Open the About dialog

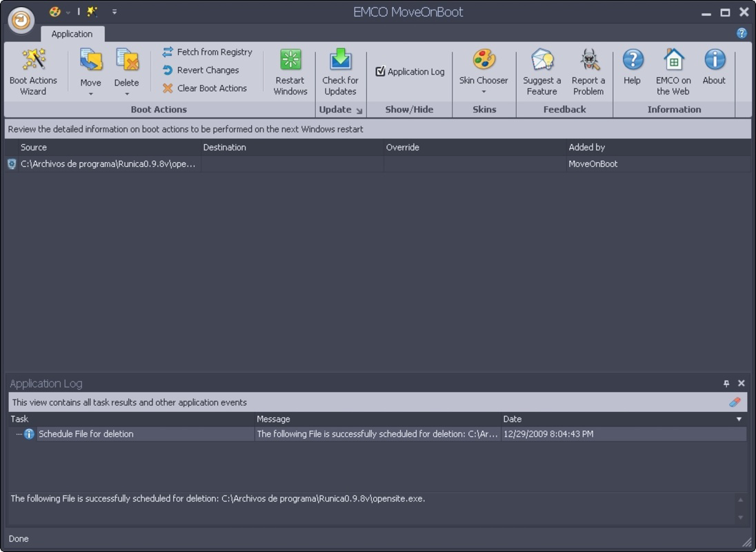click(x=714, y=67)
